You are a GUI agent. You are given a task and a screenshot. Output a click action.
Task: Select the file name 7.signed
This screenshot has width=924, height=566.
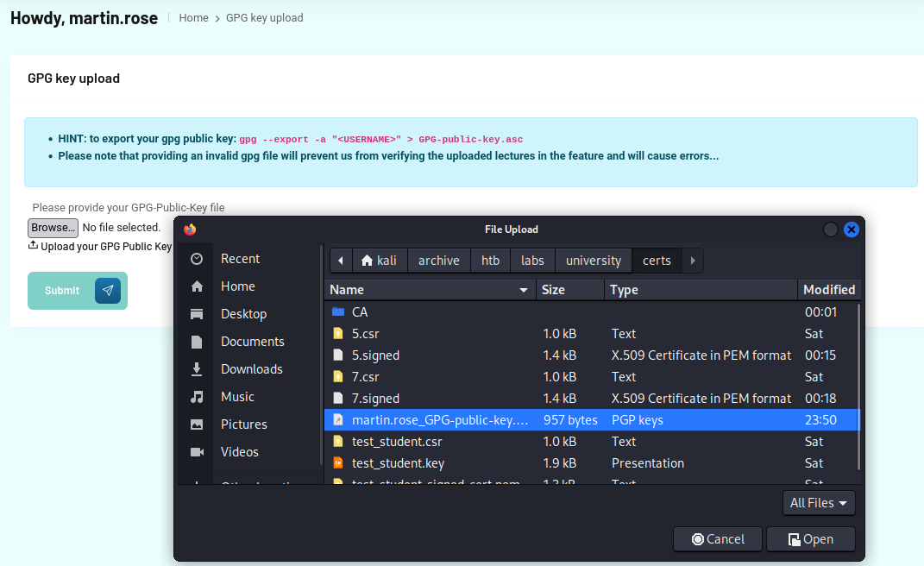click(x=375, y=399)
